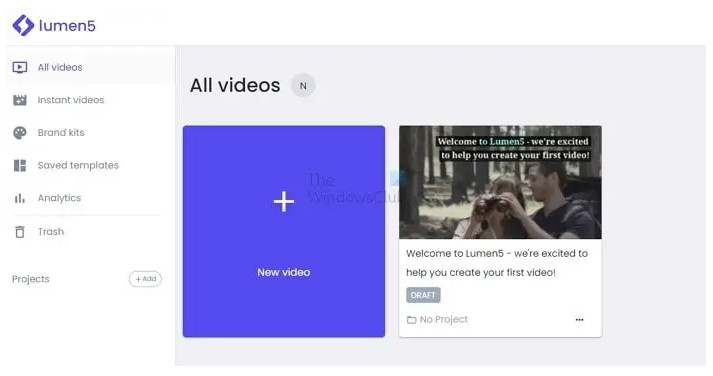Click the Lumen5 logo icon

23,25
